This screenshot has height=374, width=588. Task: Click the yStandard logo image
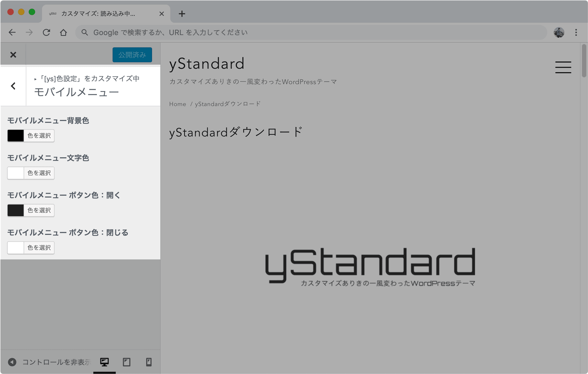[370, 267]
